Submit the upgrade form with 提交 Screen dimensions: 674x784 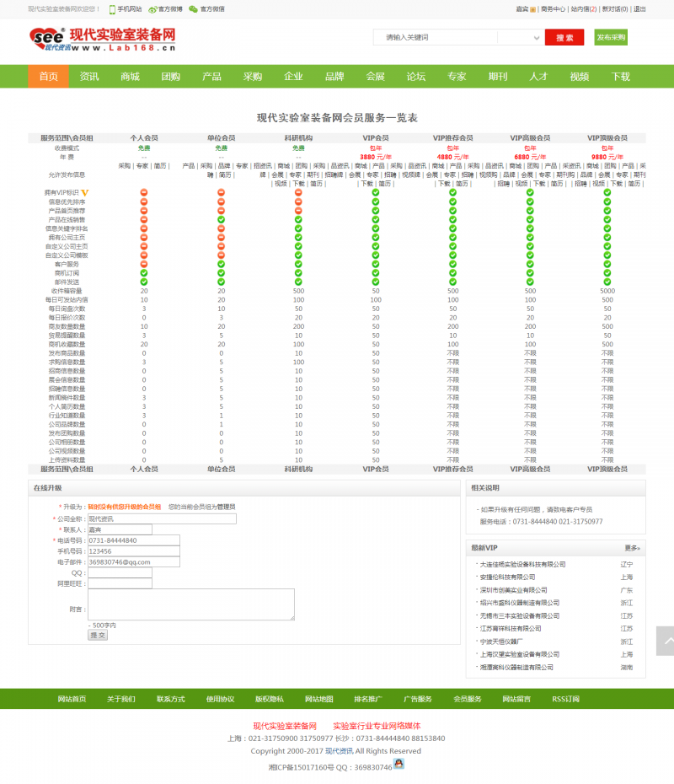[x=98, y=635]
